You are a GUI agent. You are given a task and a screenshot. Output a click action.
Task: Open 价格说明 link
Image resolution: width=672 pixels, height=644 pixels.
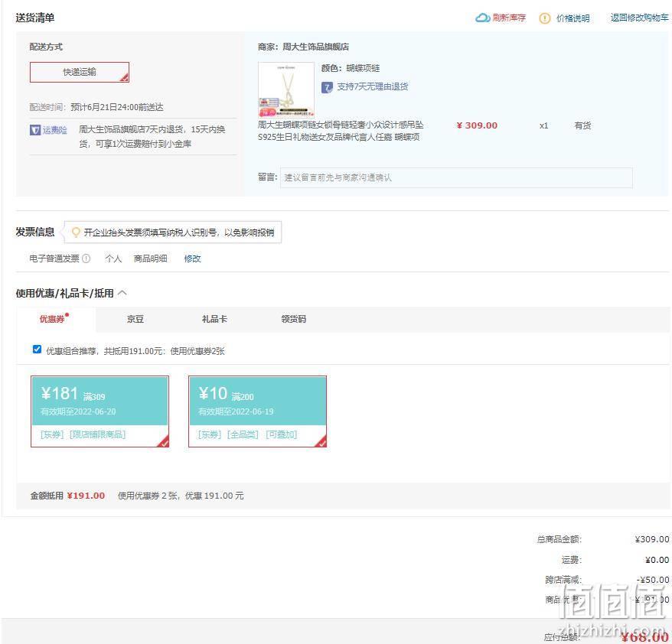tap(573, 18)
